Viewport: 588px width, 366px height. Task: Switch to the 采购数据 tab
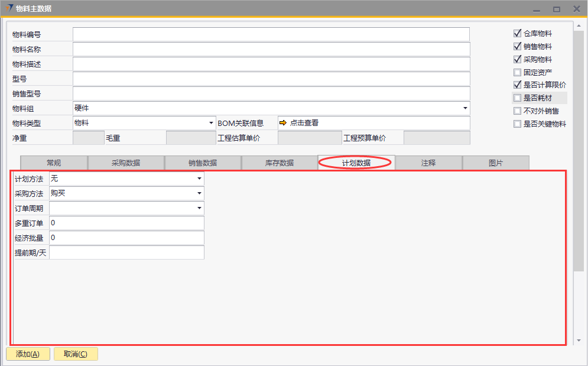pos(126,163)
